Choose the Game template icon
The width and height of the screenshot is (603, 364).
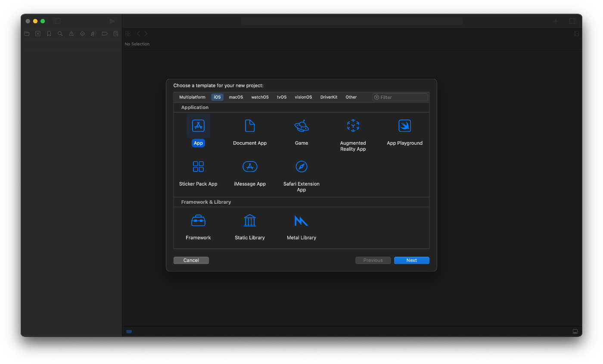click(x=301, y=126)
